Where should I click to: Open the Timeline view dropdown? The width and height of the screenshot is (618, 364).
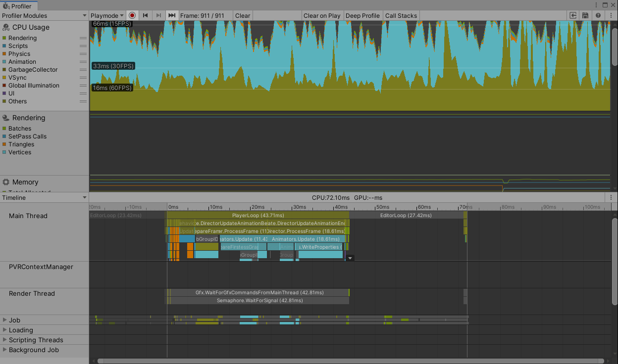pos(45,197)
